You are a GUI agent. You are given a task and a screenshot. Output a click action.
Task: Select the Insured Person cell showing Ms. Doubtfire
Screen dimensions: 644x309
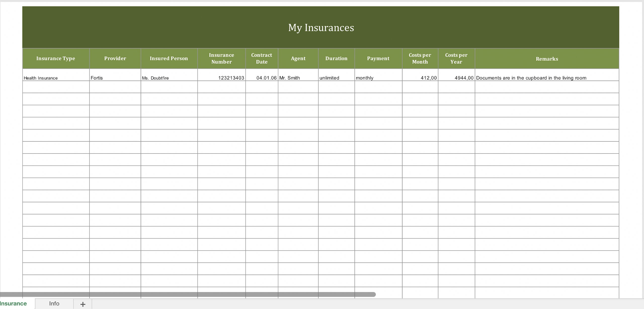pos(169,78)
